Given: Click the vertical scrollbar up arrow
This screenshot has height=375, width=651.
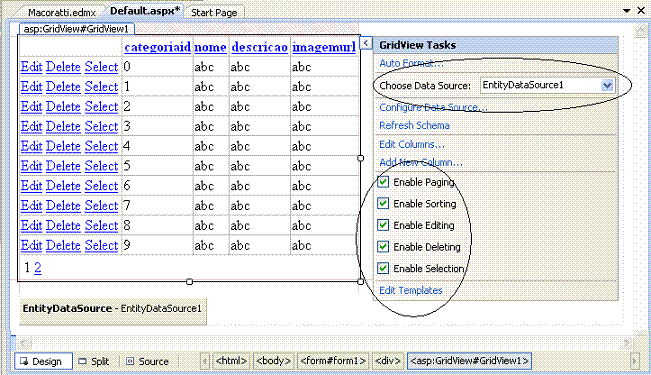Looking at the screenshot, I should coord(639,31).
